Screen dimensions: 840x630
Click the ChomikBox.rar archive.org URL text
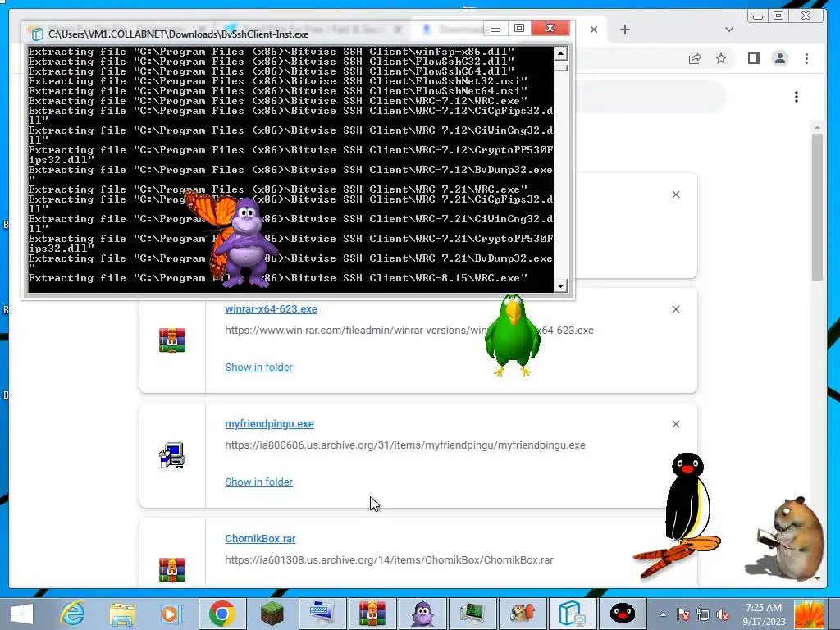point(389,559)
